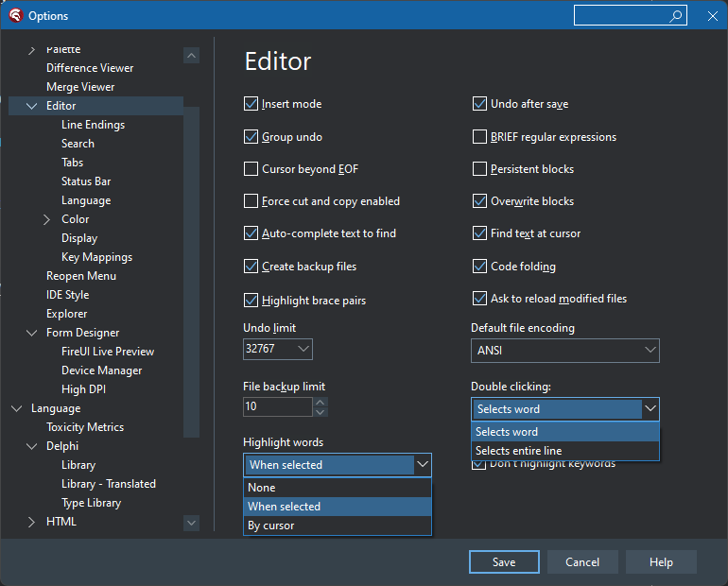Select Explorer in options tree
Screen dimensions: 728x586
66,314
